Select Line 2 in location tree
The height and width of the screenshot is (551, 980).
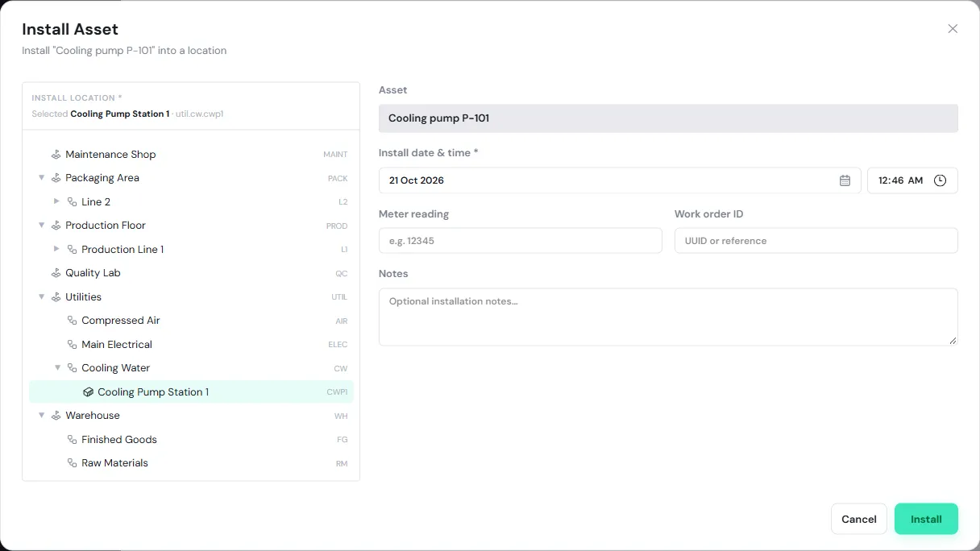point(191,202)
